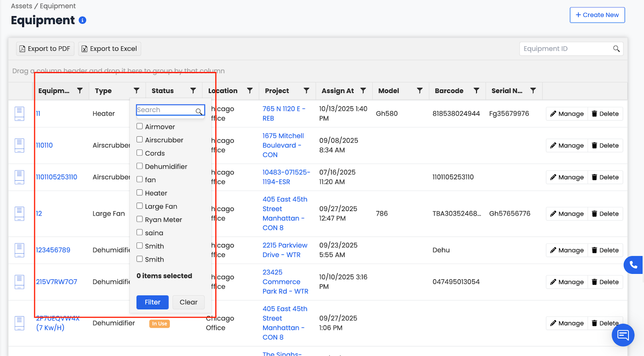Click the Model column filter icon
644x356 pixels.
(x=420, y=91)
